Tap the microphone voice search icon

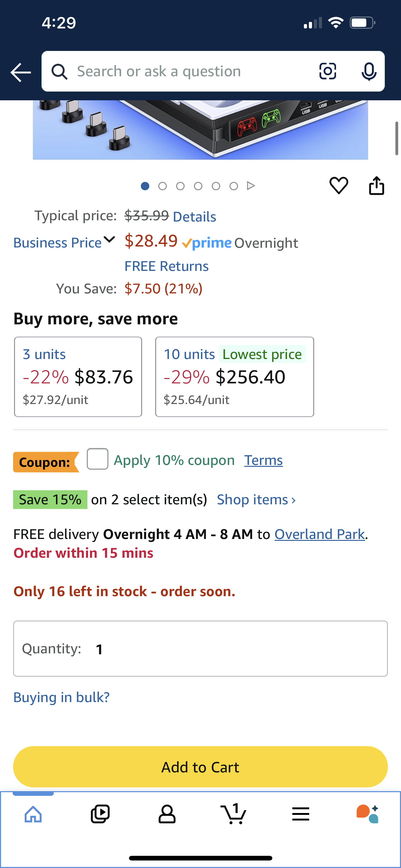coord(369,72)
